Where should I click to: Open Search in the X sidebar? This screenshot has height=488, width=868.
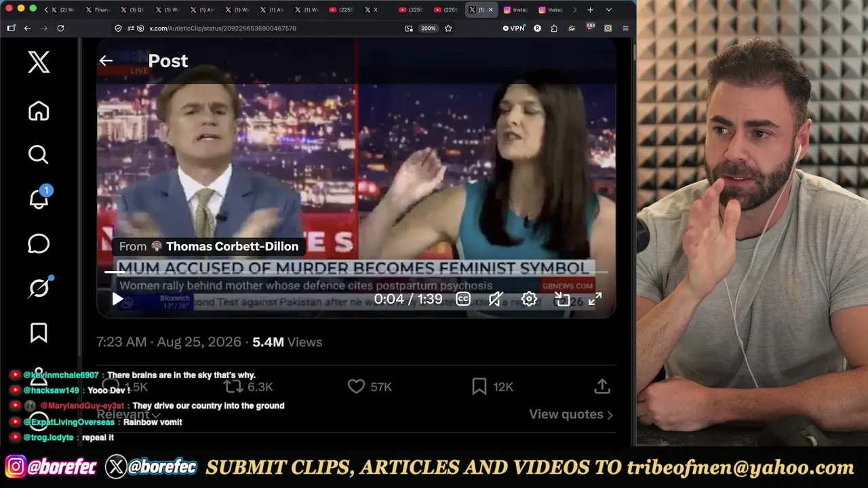pyautogui.click(x=39, y=155)
